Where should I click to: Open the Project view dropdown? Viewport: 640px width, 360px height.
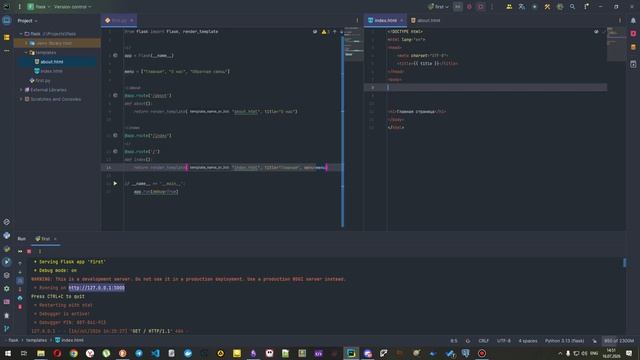coord(27,20)
